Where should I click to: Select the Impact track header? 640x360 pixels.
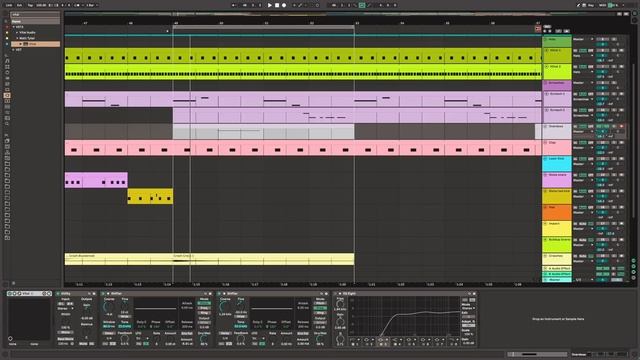coord(557,229)
